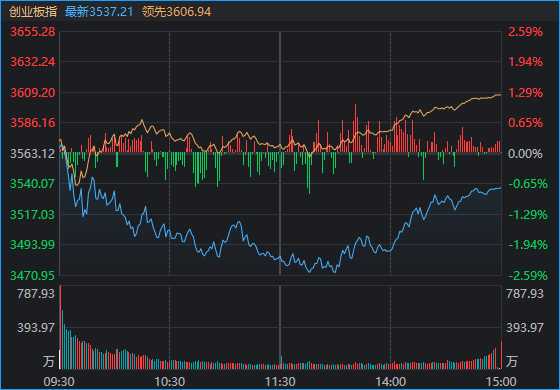The width and height of the screenshot is (560, 390).
Task: Select the latest value 最新3537.21
Action: (99, 12)
